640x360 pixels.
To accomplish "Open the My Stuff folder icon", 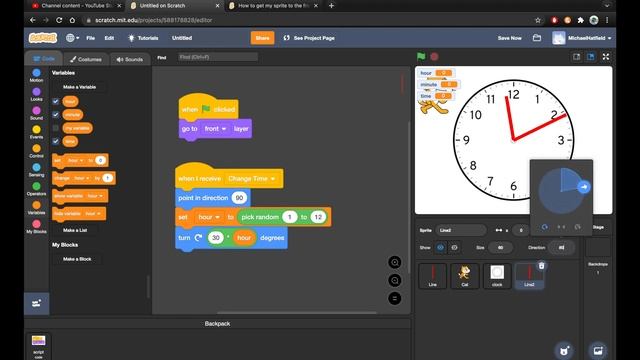I will (537, 38).
